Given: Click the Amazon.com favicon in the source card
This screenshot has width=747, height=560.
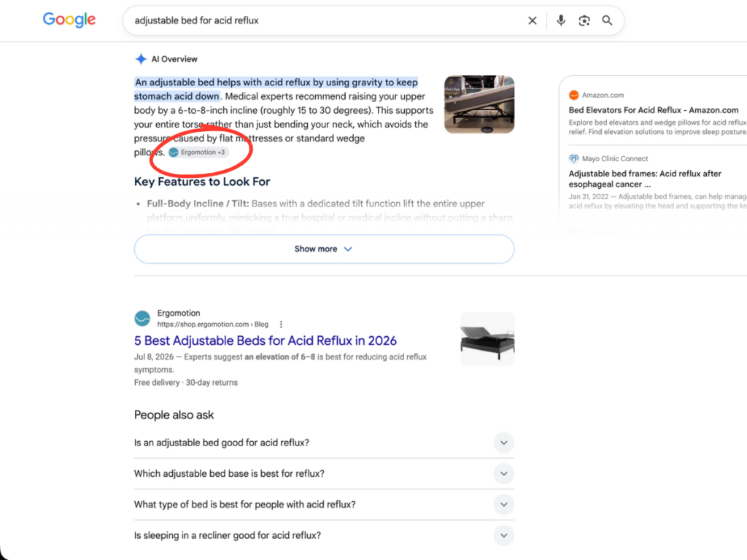Looking at the screenshot, I should [x=573, y=96].
